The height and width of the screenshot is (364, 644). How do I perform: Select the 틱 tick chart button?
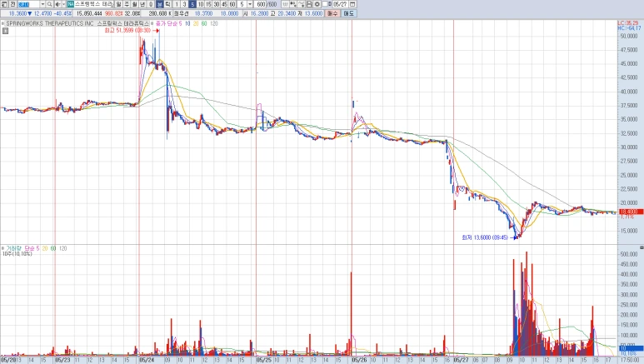[x=168, y=4]
